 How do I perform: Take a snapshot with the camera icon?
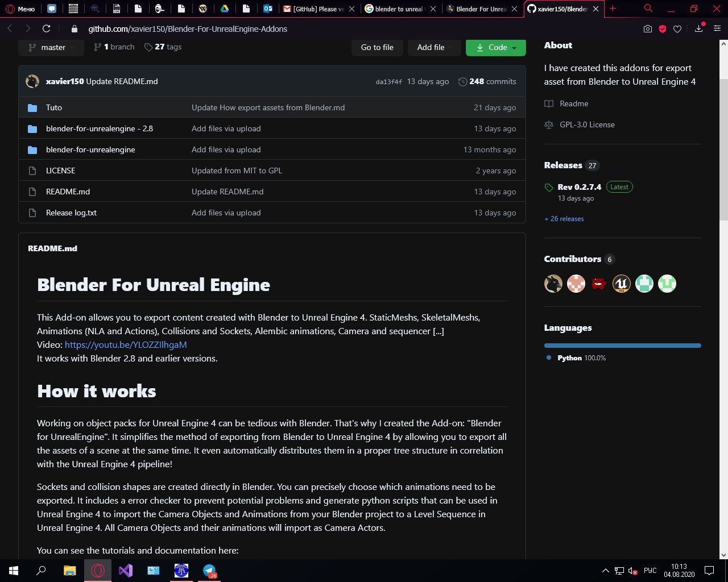point(648,29)
